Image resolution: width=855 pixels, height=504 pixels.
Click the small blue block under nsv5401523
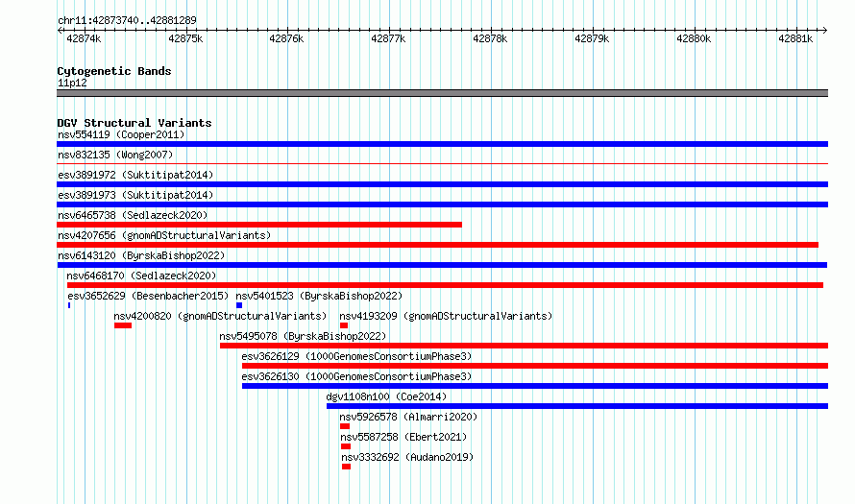click(x=239, y=305)
